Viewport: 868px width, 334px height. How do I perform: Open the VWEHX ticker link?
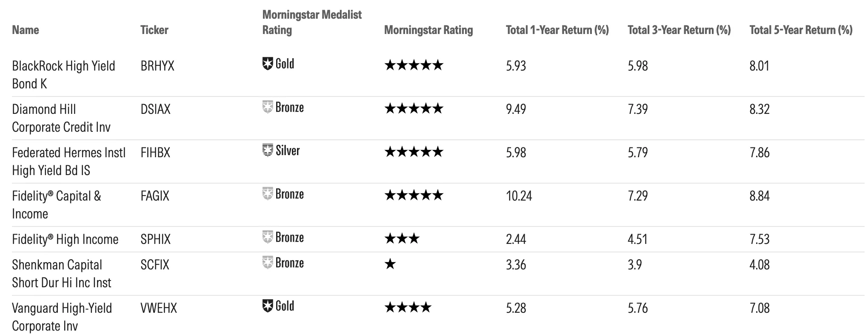pyautogui.click(x=159, y=308)
